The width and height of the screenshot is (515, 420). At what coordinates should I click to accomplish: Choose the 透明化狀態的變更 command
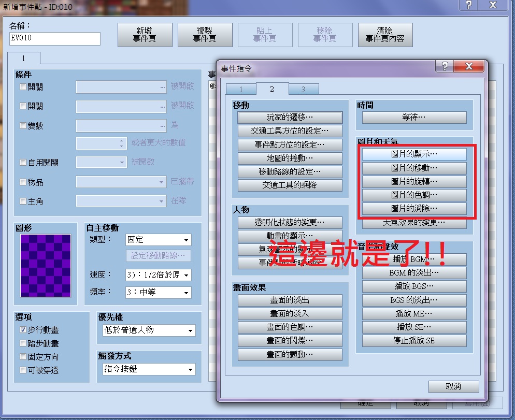[x=290, y=223]
